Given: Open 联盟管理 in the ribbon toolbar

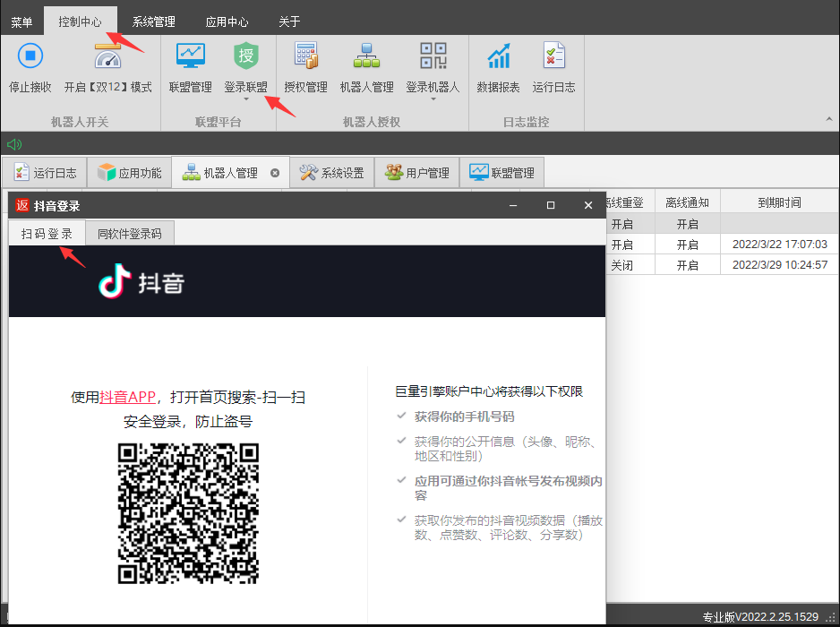Looking at the screenshot, I should [x=190, y=67].
